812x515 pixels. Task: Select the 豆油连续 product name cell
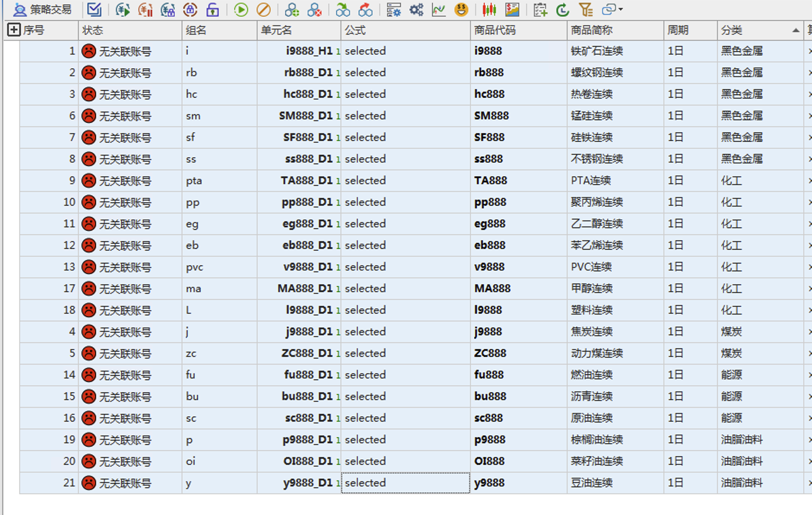click(x=615, y=483)
